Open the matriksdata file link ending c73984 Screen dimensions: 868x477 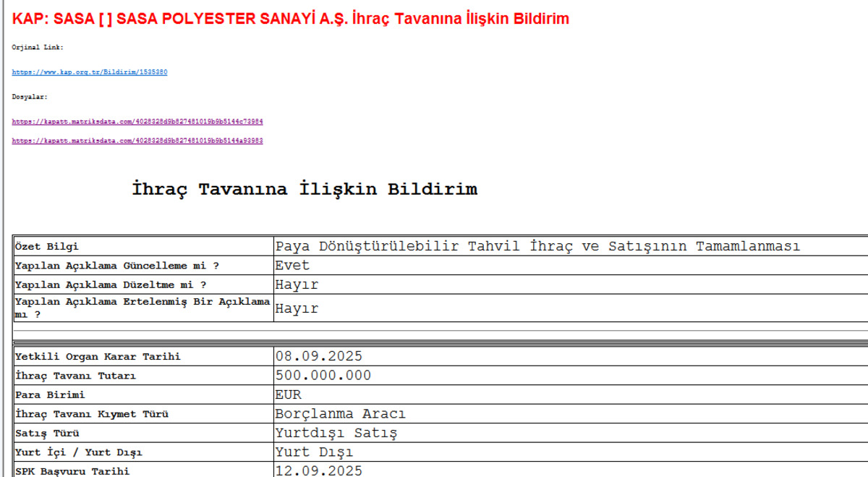[x=137, y=122]
